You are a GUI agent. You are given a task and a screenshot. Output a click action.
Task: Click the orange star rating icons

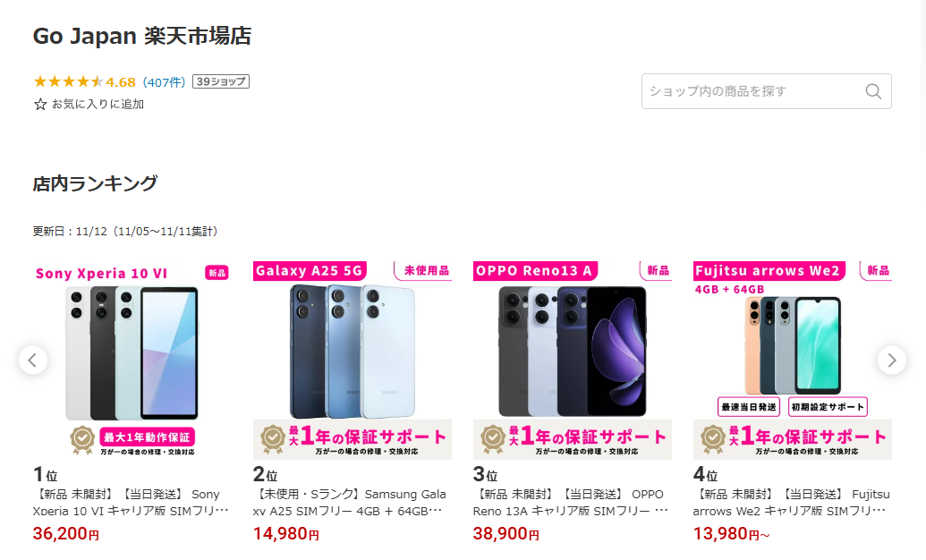[x=68, y=81]
